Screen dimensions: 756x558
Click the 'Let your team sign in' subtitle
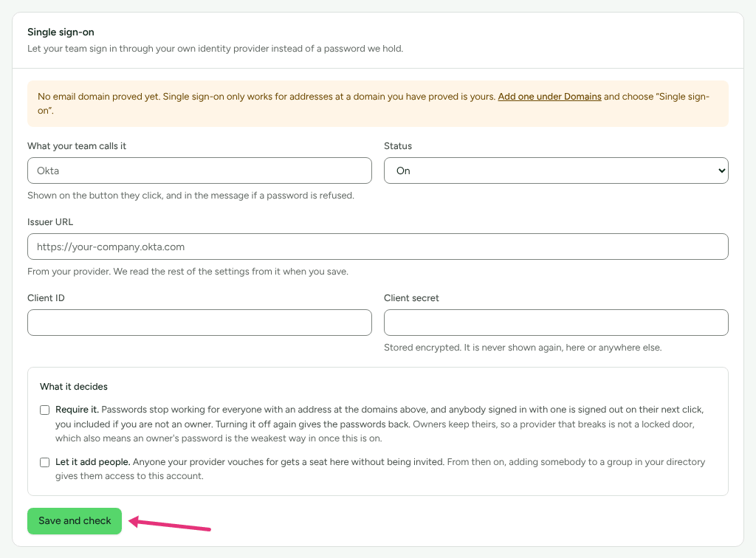tap(215, 49)
